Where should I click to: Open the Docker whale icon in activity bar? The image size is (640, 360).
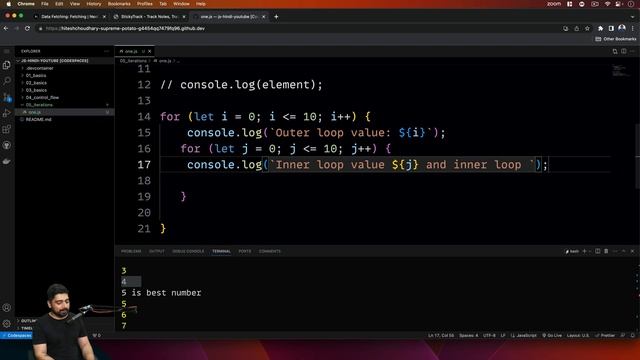[7, 161]
